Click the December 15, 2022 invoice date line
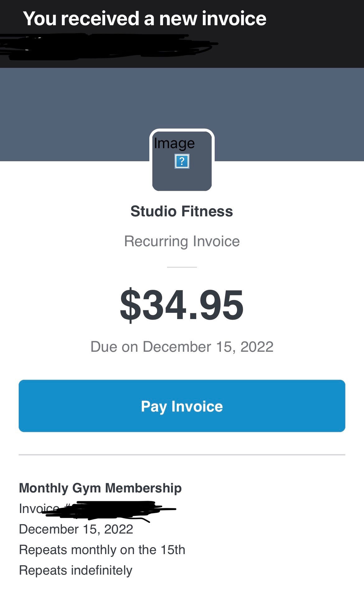The height and width of the screenshot is (593, 364). click(x=76, y=529)
